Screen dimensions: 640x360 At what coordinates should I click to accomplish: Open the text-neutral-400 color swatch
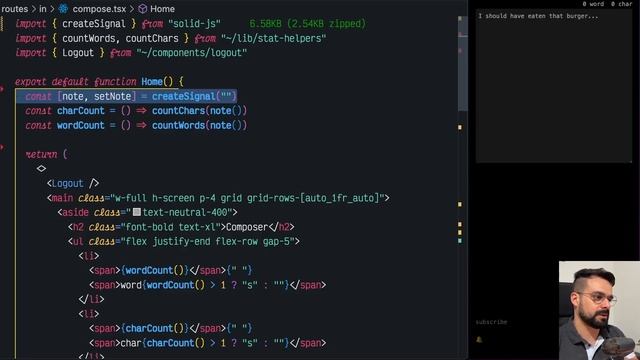[137, 212]
